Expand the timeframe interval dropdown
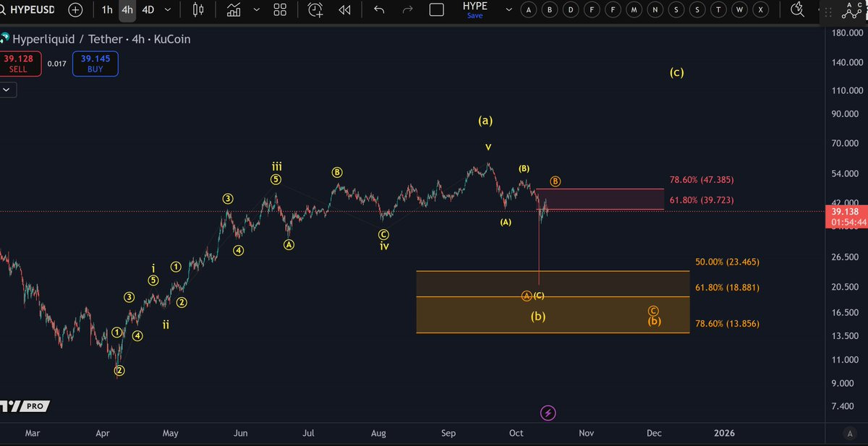868x446 pixels. [x=168, y=10]
